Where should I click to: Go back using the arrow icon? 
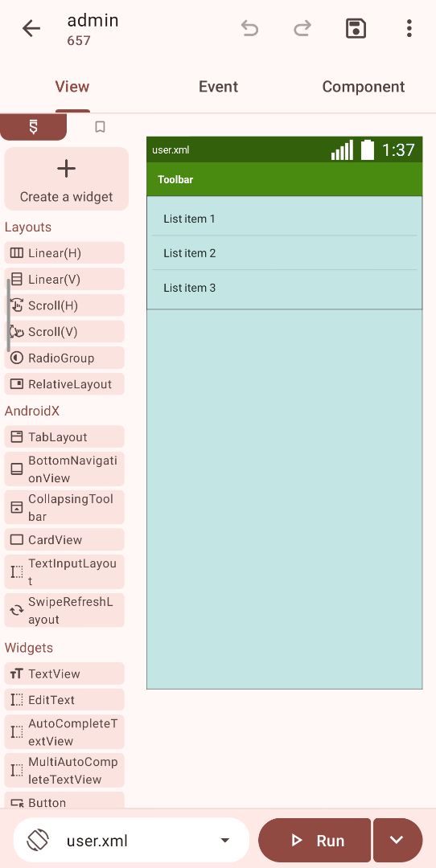click(x=31, y=28)
